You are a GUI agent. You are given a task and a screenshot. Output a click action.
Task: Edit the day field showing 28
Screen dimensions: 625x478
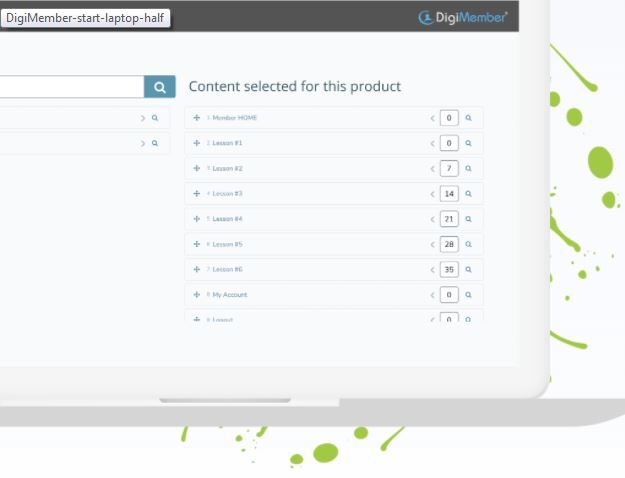tap(449, 244)
